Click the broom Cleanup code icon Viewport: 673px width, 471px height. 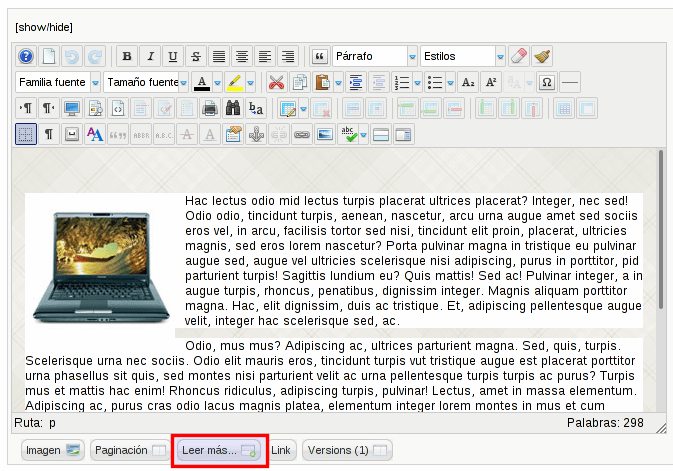coord(542,56)
